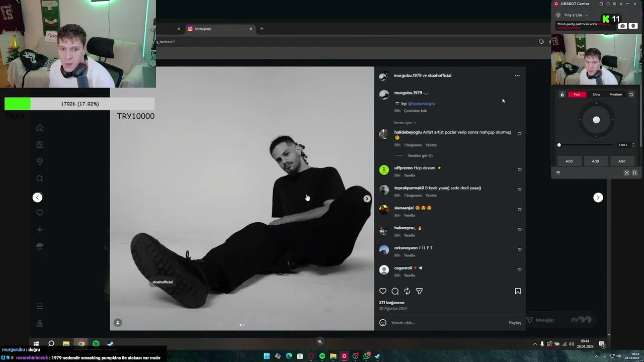The image size is (644, 362).
Task: Reset gimbal position in OBSBOT Center
Action: click(x=631, y=95)
